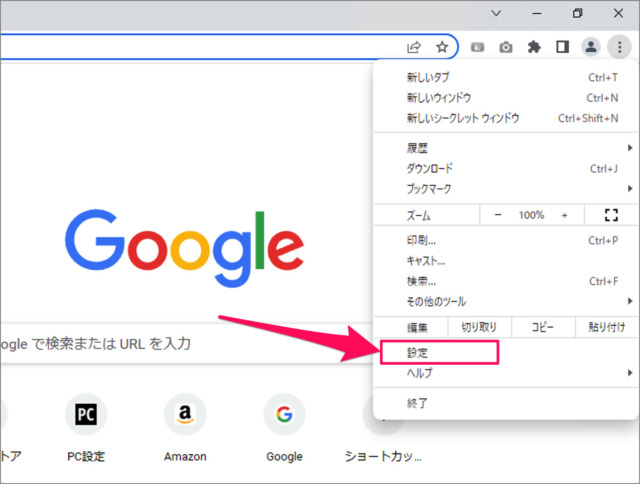Image resolution: width=640 pixels, height=484 pixels.
Task: Open 新しいシークレット ウィンドウ
Action: pyautogui.click(x=506, y=118)
